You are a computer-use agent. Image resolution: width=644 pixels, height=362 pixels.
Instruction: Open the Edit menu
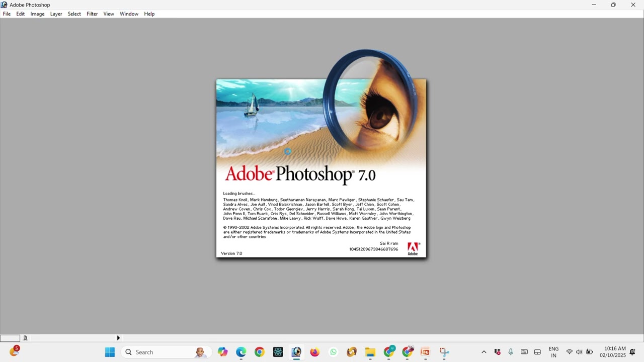(x=20, y=14)
